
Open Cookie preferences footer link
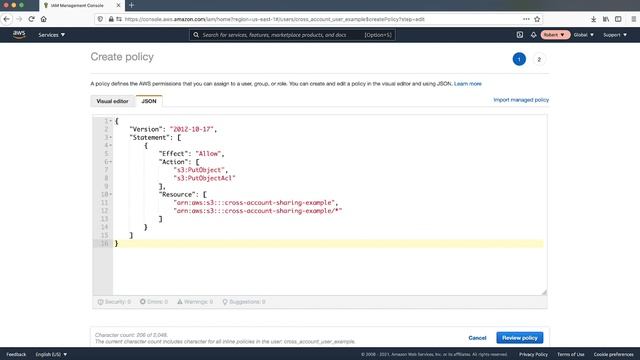coord(613,354)
